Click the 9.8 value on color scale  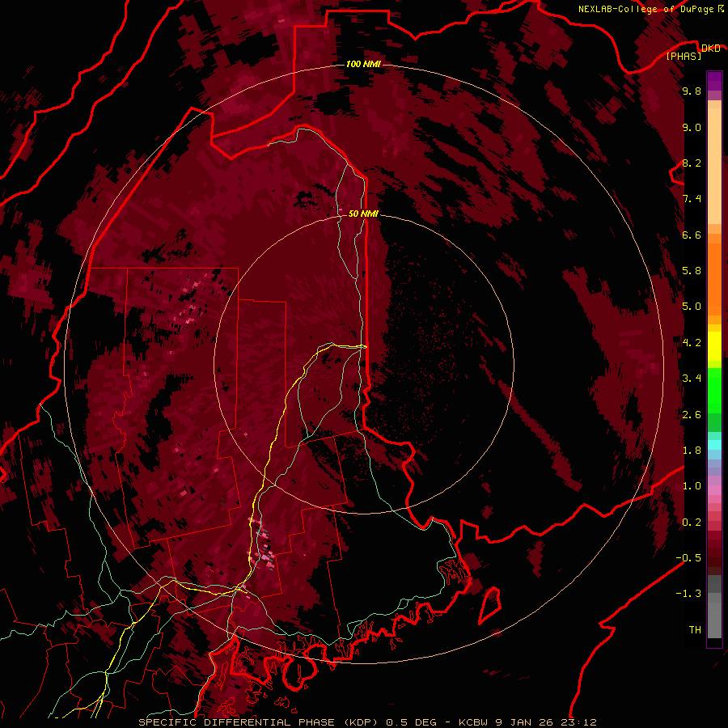[692, 91]
